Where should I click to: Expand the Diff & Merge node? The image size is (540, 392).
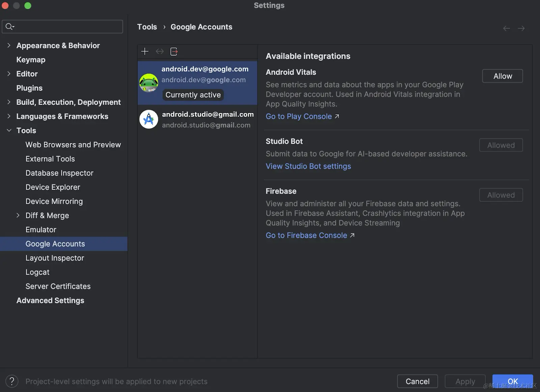(18, 215)
